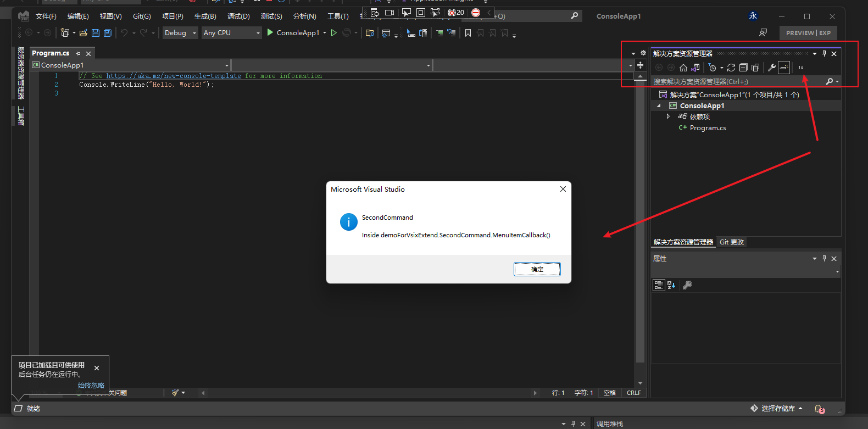Click the find in files folder icon
Screen dimensions: 868x429
click(x=370, y=33)
